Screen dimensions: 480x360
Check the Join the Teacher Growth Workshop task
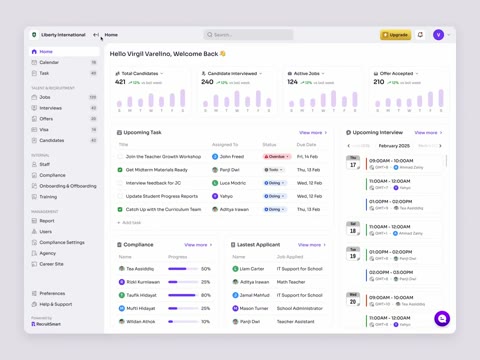tap(120, 156)
